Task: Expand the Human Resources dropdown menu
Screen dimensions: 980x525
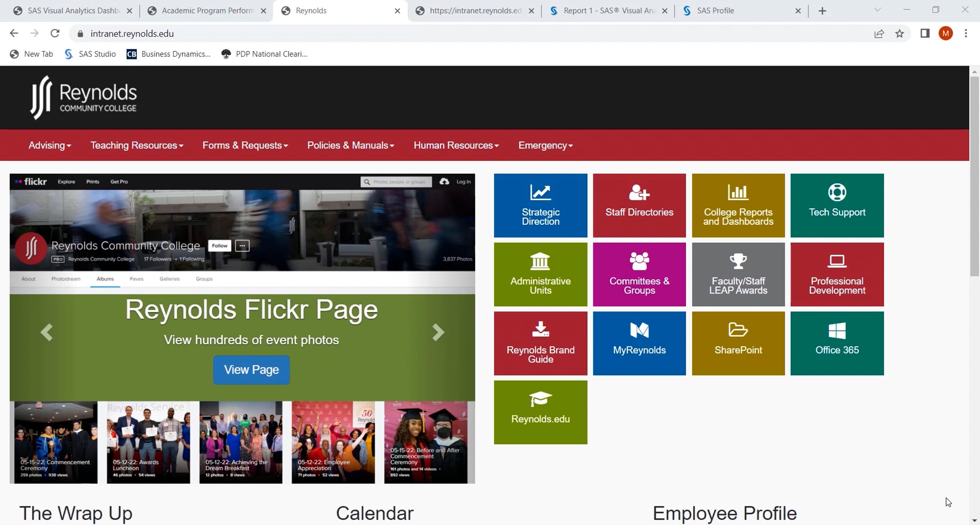Action: 456,145
